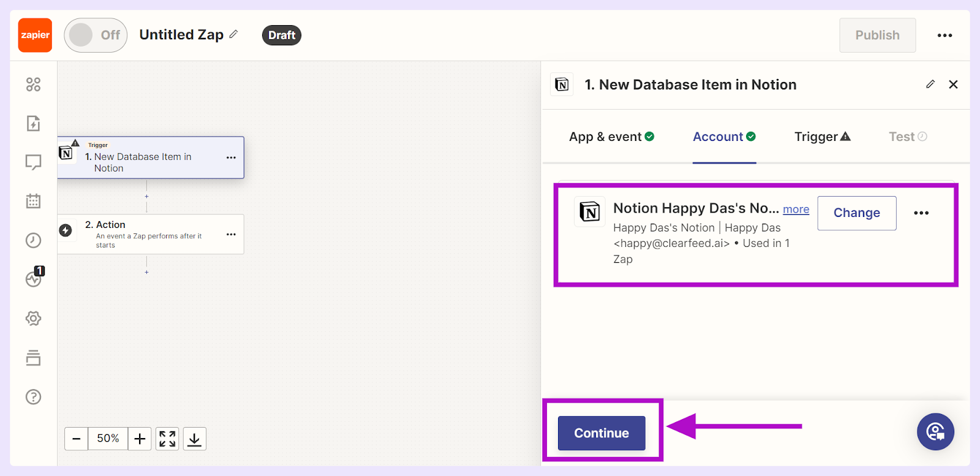Image resolution: width=980 pixels, height=476 pixels.
Task: Open the Zap file icon in sidebar
Action: (x=33, y=123)
